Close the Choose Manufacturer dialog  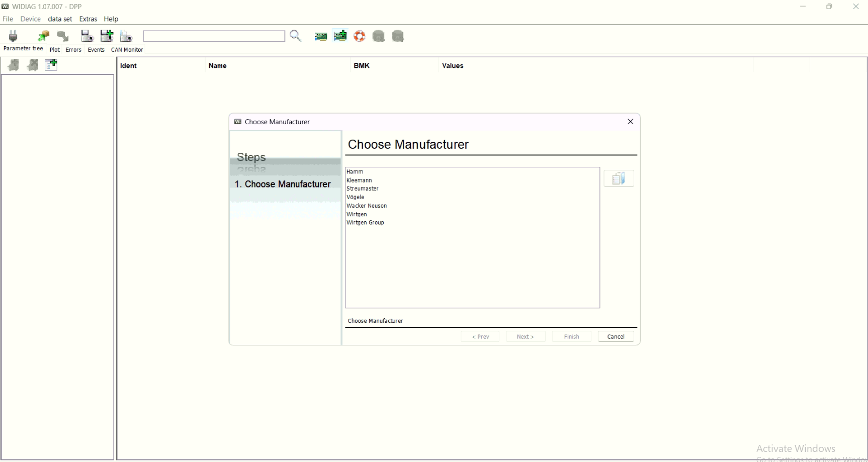630,122
